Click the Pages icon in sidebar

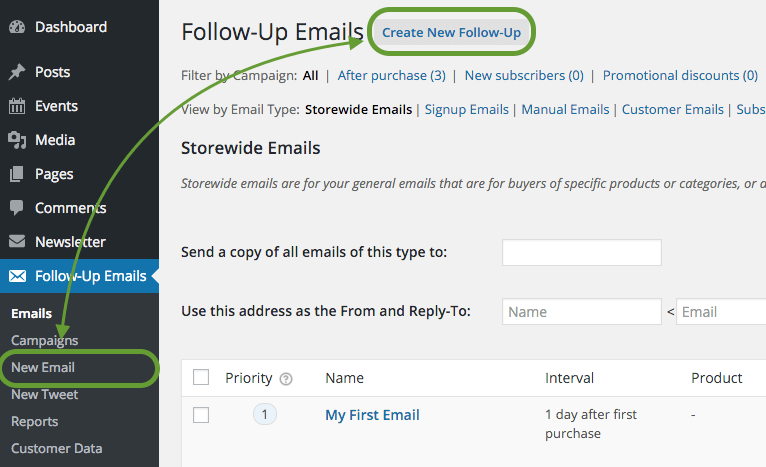16,174
